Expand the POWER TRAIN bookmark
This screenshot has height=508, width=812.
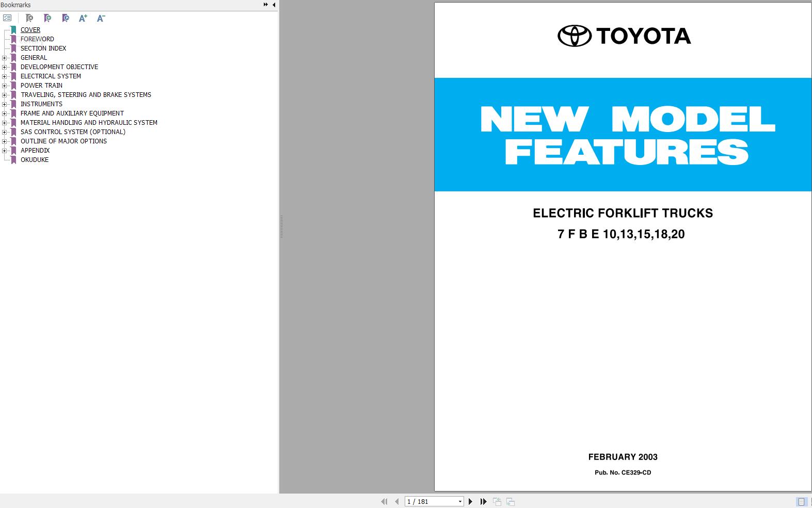point(5,86)
